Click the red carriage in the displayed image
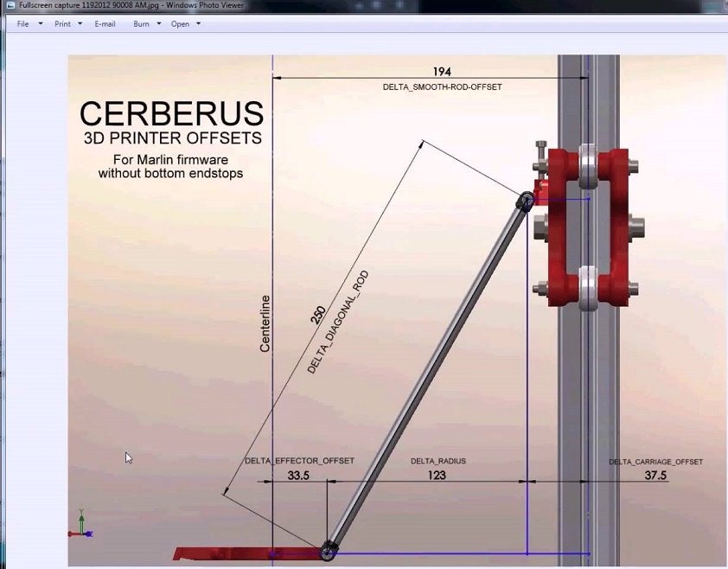 click(588, 227)
